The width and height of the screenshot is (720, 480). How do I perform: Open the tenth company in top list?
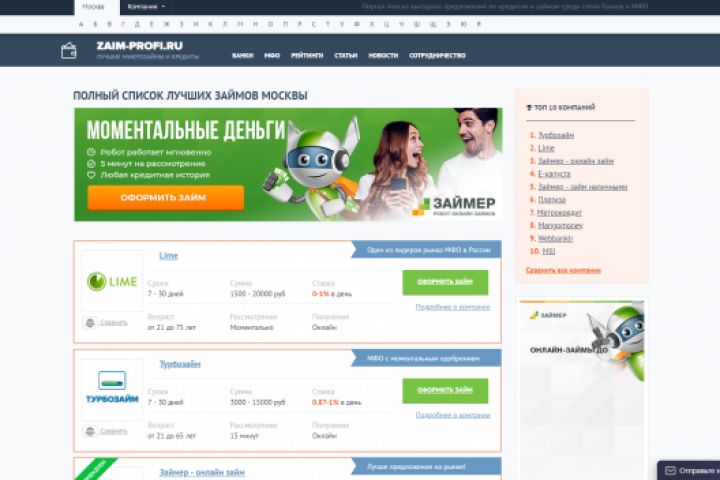click(549, 251)
